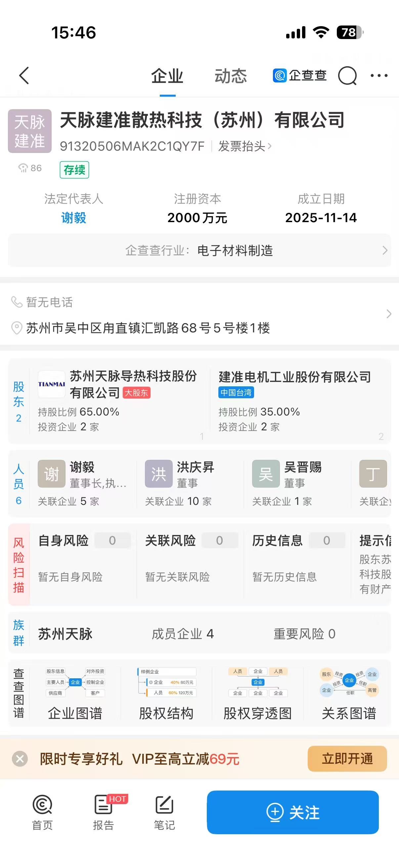Open legal representative 谢毅 link

coord(73,218)
